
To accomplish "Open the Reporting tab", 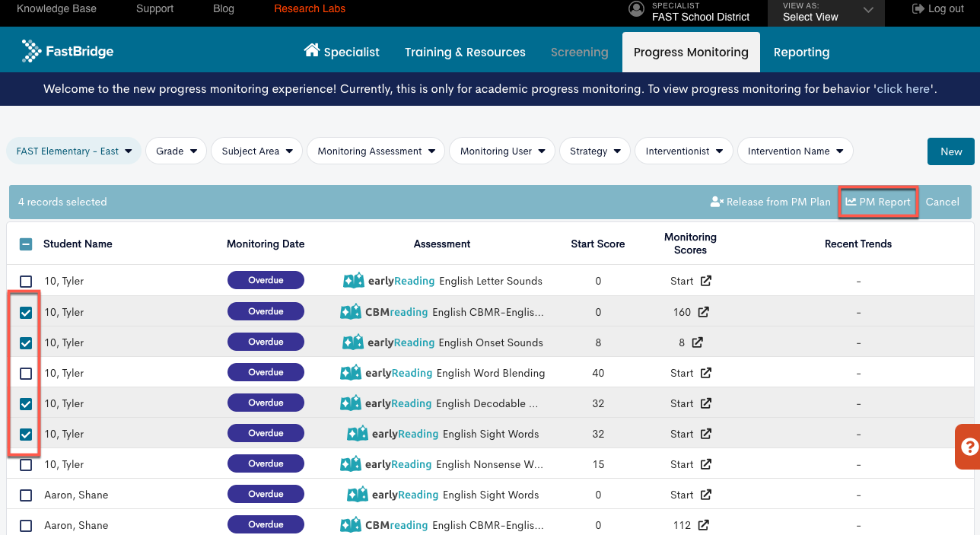I will [x=801, y=52].
